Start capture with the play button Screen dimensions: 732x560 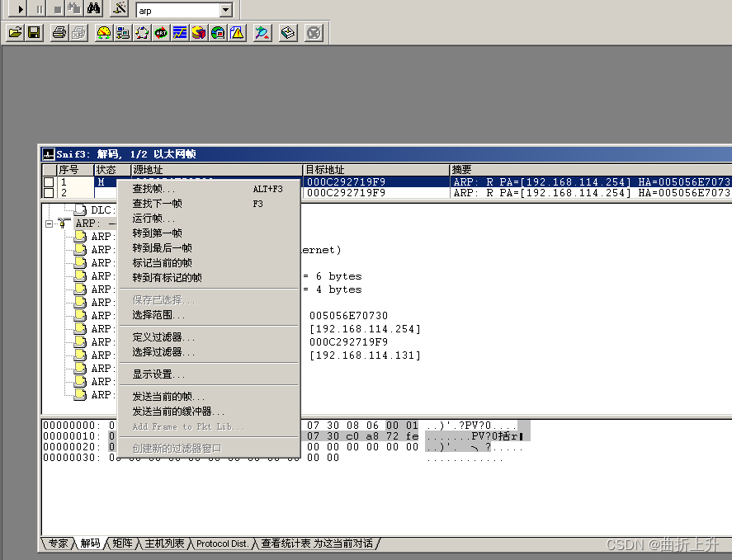tap(17, 9)
